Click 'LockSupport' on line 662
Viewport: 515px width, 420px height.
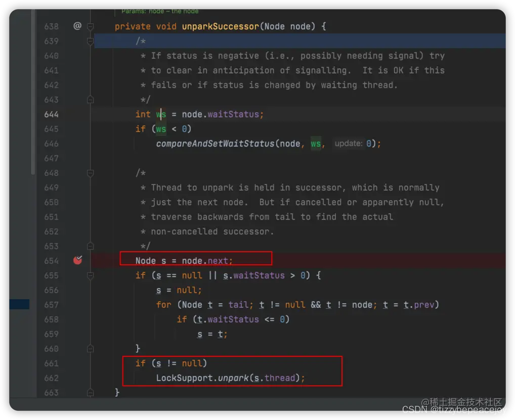tap(185, 378)
